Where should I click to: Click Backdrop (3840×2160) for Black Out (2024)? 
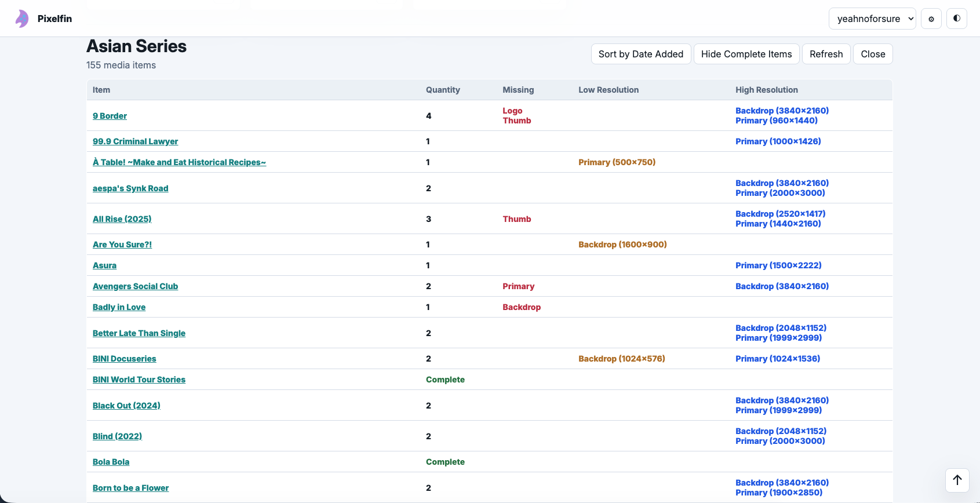pyautogui.click(x=782, y=400)
